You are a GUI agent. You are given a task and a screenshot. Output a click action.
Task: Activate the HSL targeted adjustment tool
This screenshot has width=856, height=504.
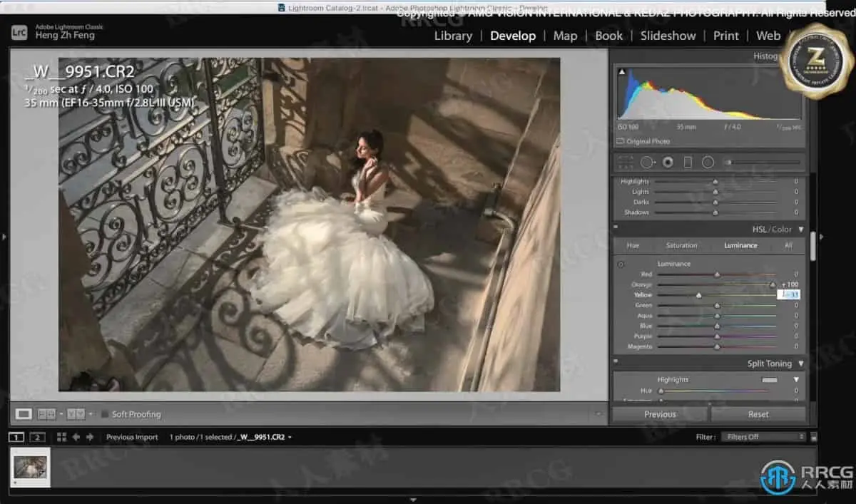point(621,264)
